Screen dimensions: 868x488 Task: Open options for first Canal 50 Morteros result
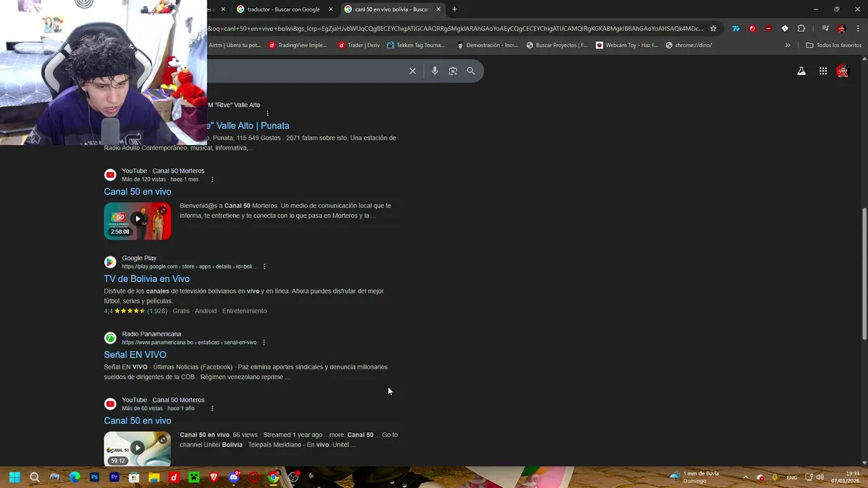tap(212, 180)
